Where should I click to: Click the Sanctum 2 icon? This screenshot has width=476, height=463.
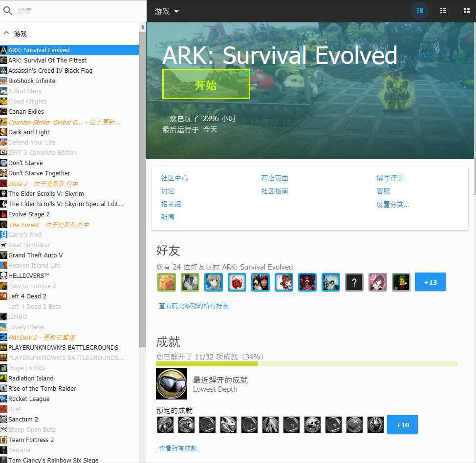3,420
